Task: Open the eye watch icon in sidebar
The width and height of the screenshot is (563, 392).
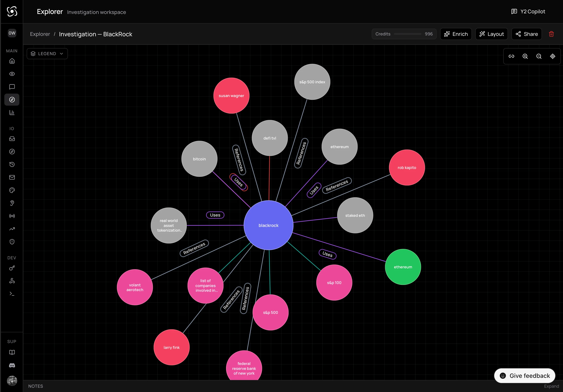Action: click(x=12, y=74)
